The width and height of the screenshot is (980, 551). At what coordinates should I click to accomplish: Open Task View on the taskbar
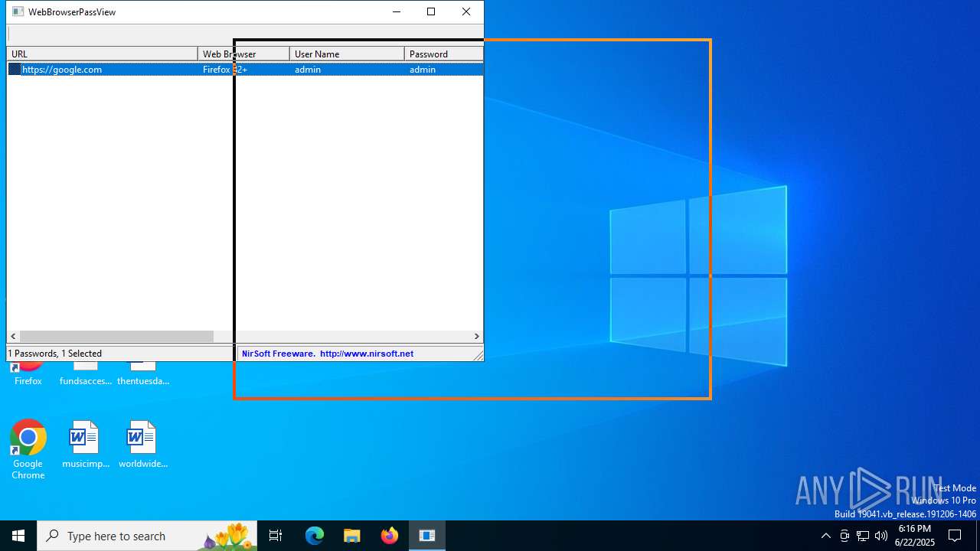tap(276, 536)
